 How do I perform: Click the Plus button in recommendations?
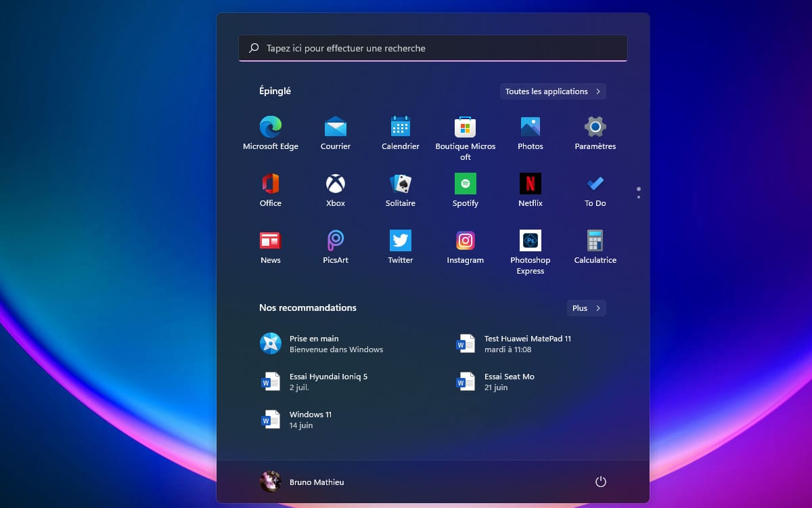coord(587,308)
